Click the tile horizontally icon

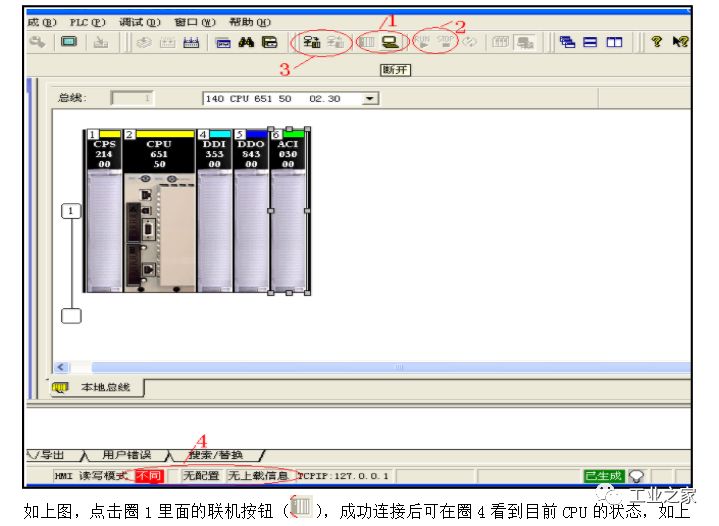[590, 43]
